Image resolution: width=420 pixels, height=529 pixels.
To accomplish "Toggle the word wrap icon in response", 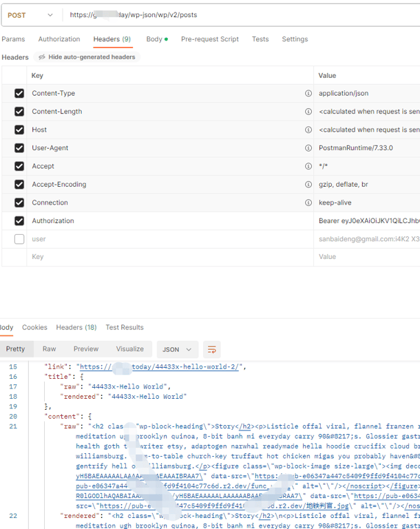I will tap(212, 349).
